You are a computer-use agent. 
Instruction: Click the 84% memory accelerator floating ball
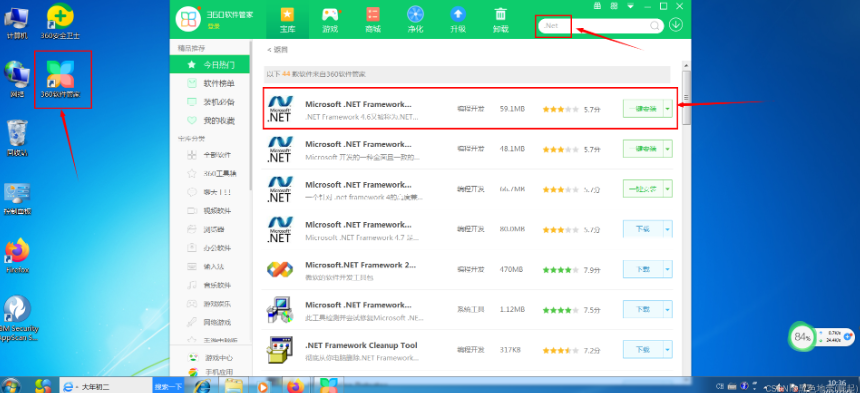point(802,337)
